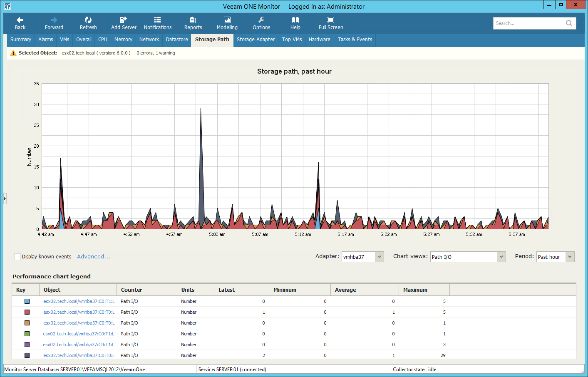Go Forward with the arrow icon

(x=54, y=23)
